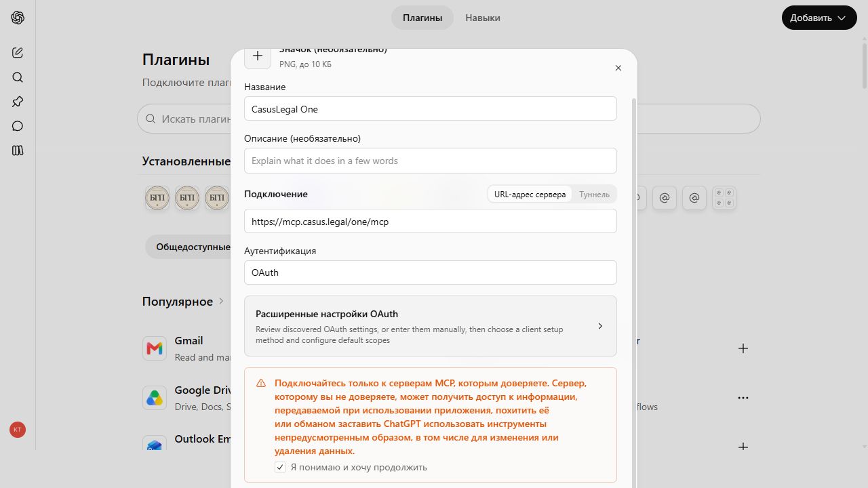The height and width of the screenshot is (488, 868).
Task: Click the 'Общедоступные' filter button
Action: tap(189, 247)
